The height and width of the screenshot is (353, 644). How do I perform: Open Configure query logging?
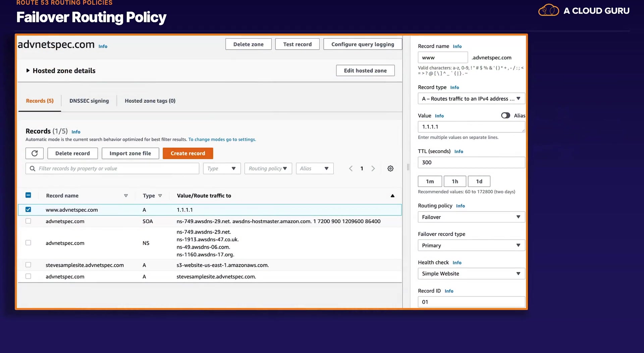point(363,44)
